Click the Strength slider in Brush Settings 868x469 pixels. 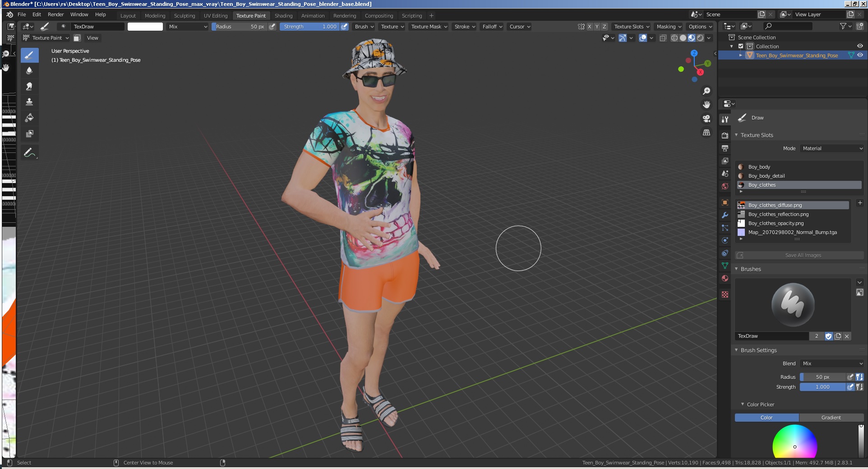[822, 387]
